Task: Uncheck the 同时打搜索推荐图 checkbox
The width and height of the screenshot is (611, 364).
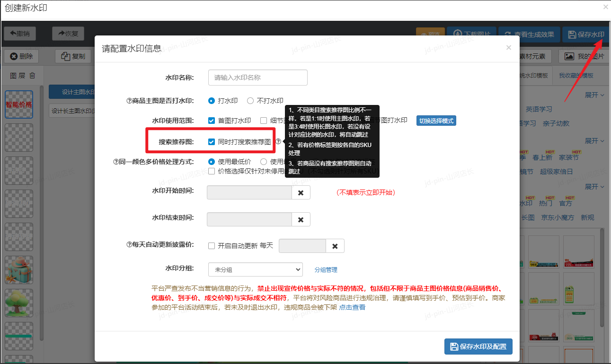Action: pyautogui.click(x=212, y=142)
